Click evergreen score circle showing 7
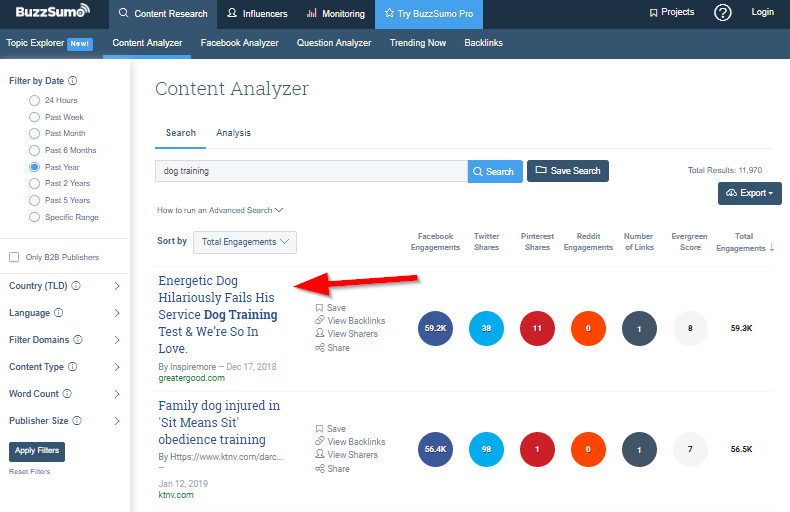The width and height of the screenshot is (790, 512). tap(690, 450)
